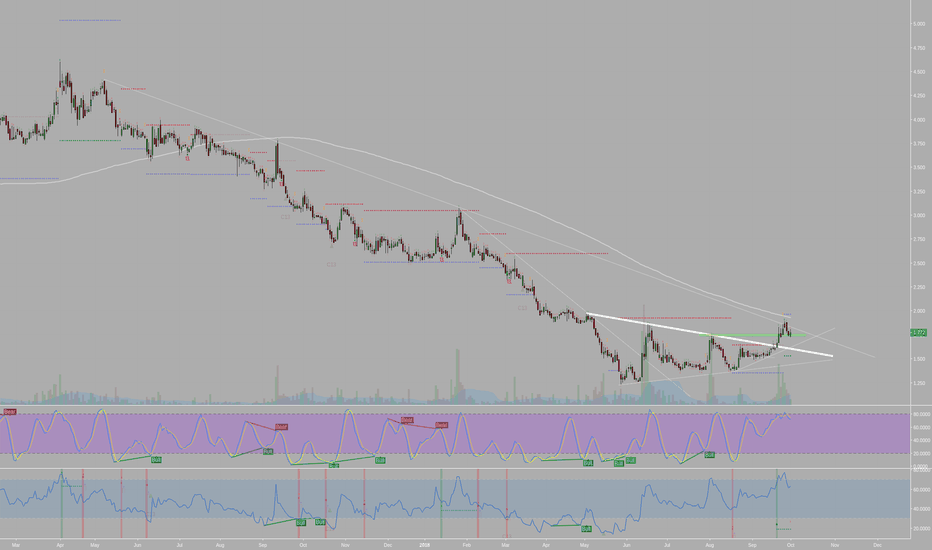Click the 4.750 price axis label
This screenshot has width=932, height=550.
(x=920, y=48)
